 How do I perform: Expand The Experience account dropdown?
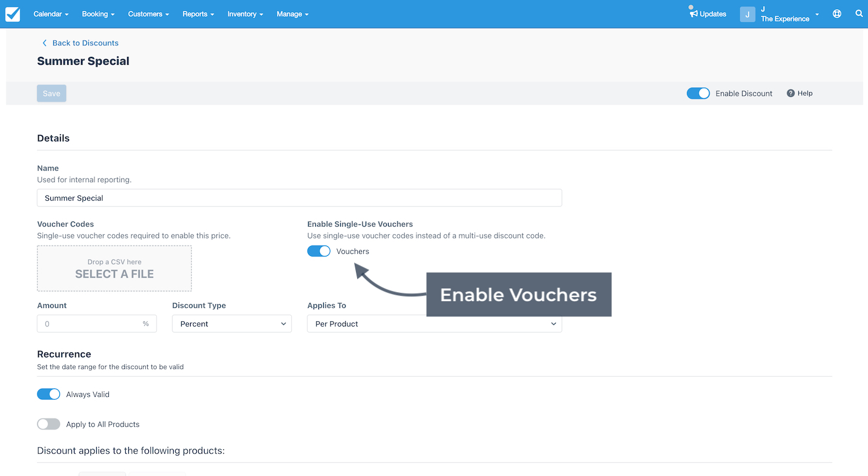789,14
